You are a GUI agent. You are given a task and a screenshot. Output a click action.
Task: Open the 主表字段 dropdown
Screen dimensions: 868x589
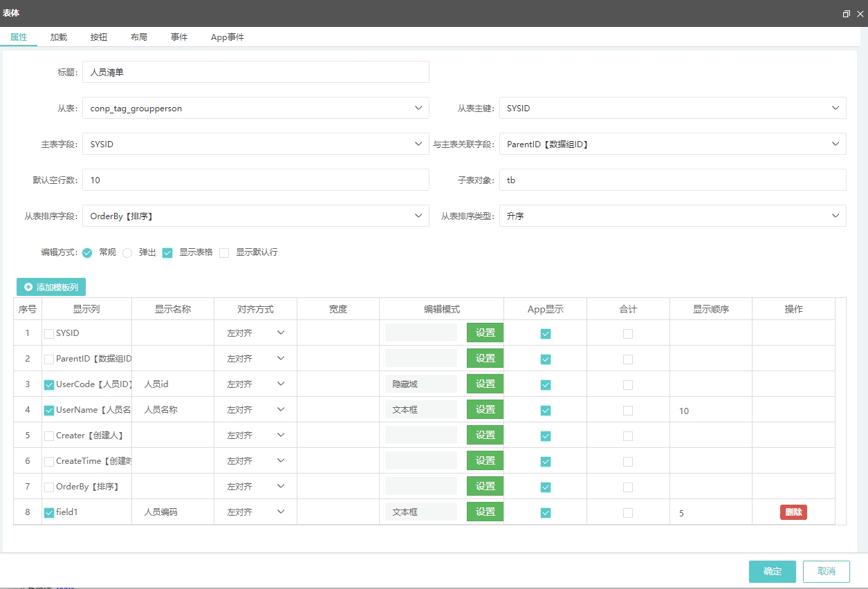(x=256, y=144)
